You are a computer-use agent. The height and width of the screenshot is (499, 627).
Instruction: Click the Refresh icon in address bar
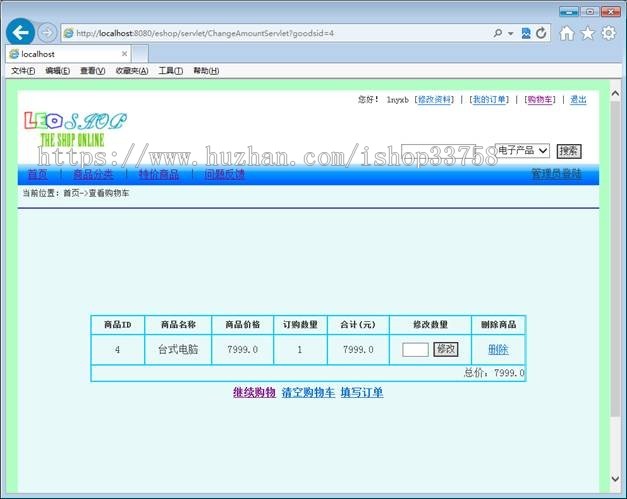point(541,33)
